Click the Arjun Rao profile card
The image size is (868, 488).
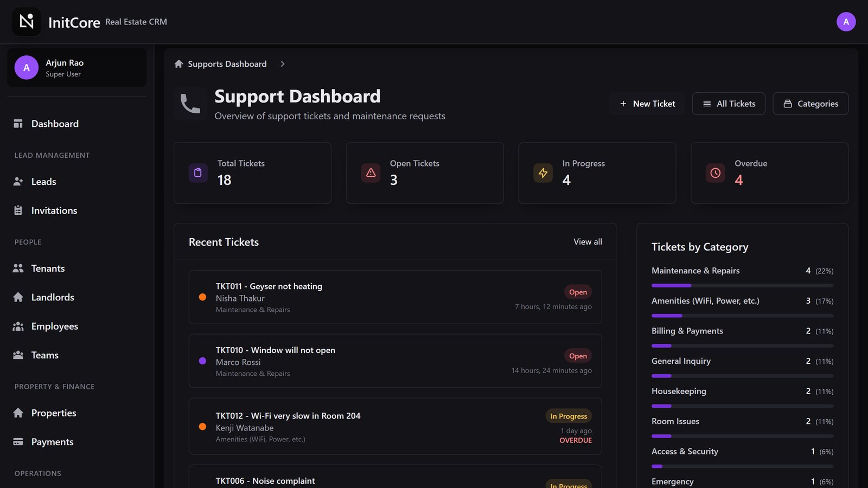click(76, 68)
